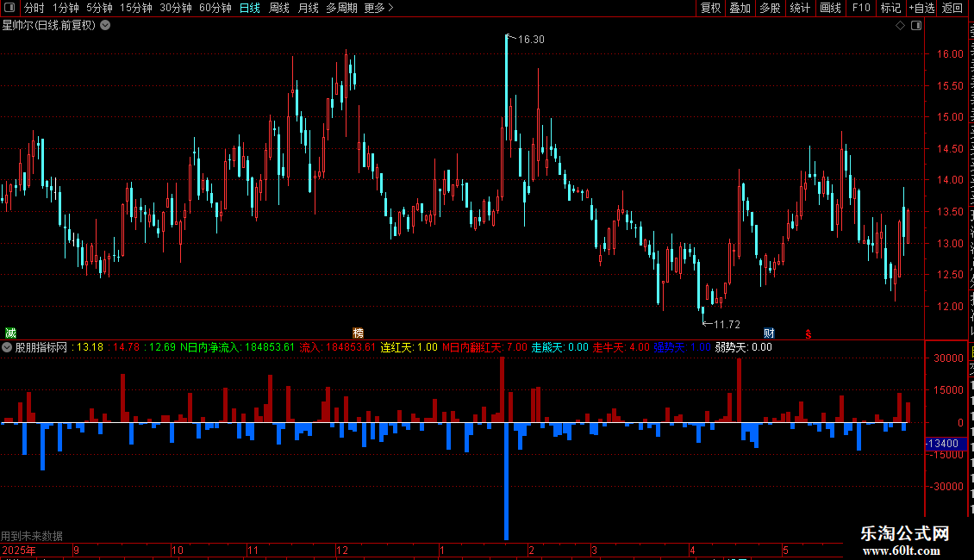The image size is (974, 560).
Task: Switch to 分时 intraday view
Action: coord(34,8)
